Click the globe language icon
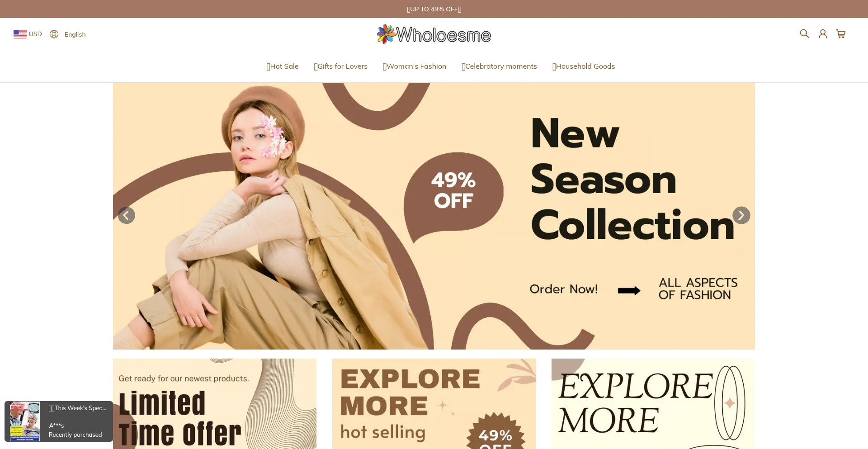The height and width of the screenshot is (449, 868). pyautogui.click(x=54, y=34)
